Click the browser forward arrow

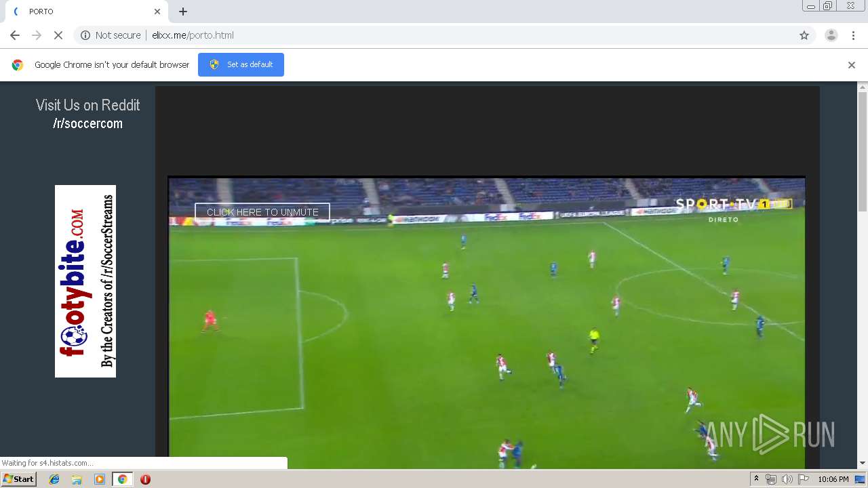click(x=37, y=35)
